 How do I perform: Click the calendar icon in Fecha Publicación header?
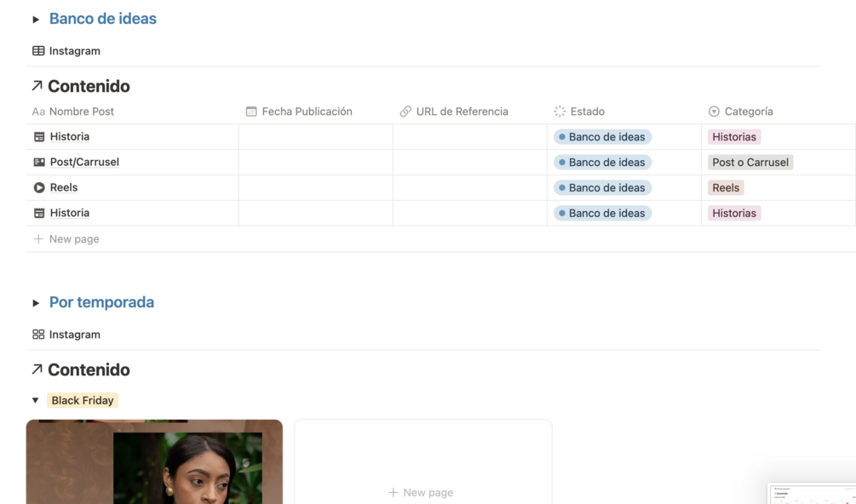251,112
